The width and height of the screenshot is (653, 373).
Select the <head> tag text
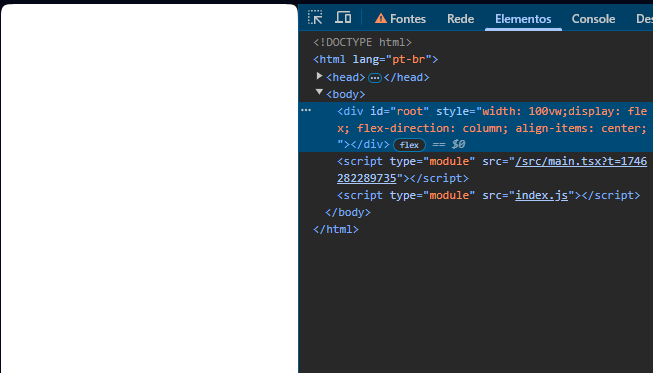coord(346,77)
